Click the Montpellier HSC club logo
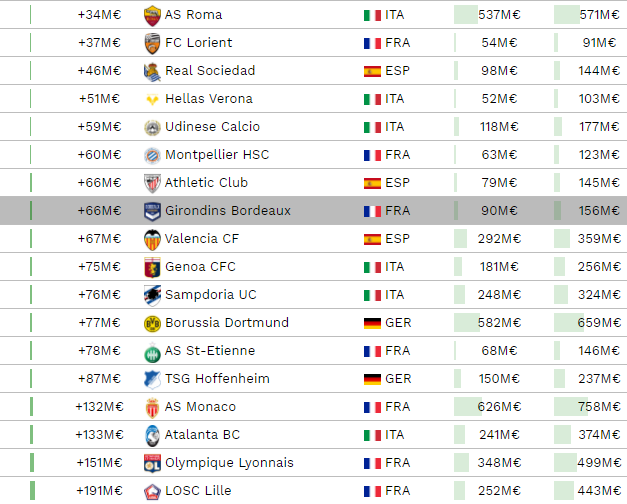 152,155
